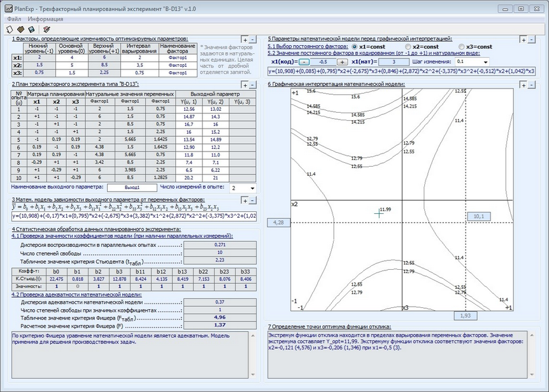This screenshot has width=549, height=392.
Task: Increase x1(код) with the plus button
Action: 342,62
